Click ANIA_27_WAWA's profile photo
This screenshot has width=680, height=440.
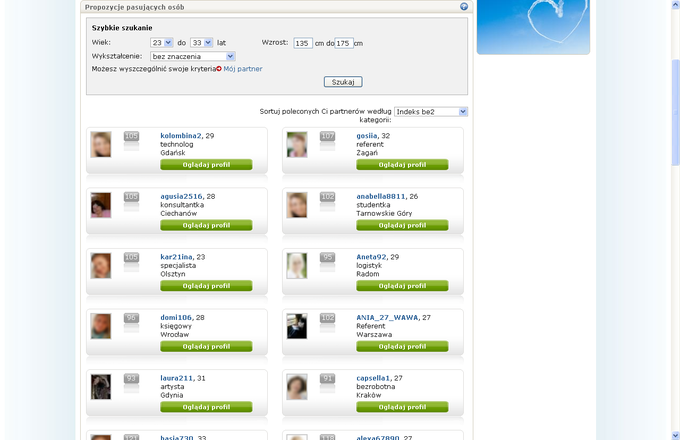click(297, 326)
